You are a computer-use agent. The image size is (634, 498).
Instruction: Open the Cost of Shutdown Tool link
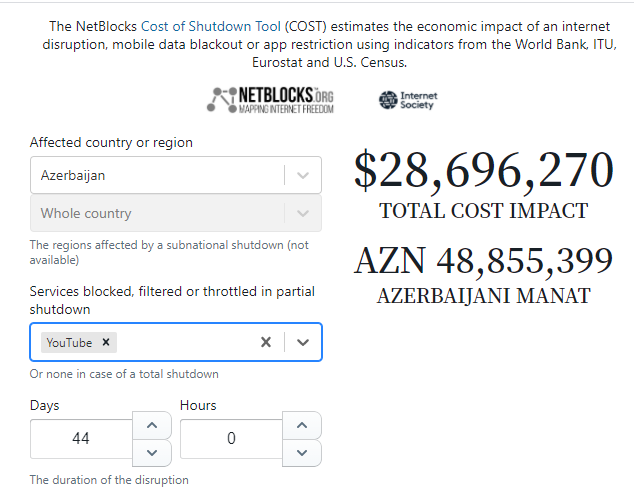211,26
